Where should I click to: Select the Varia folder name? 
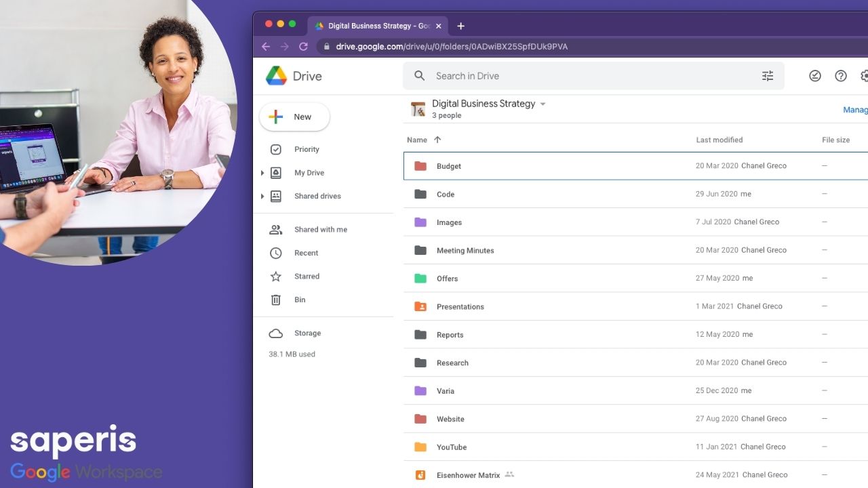click(446, 391)
